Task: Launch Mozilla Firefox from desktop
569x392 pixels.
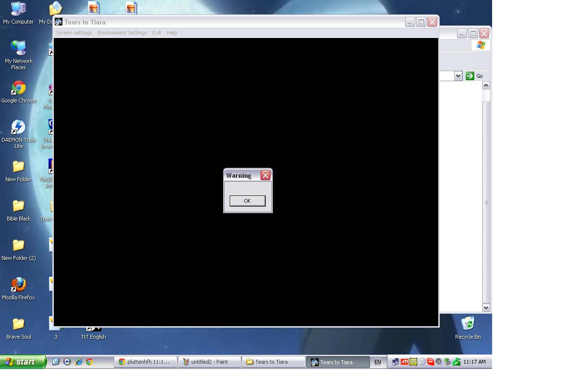Action: coord(19,289)
